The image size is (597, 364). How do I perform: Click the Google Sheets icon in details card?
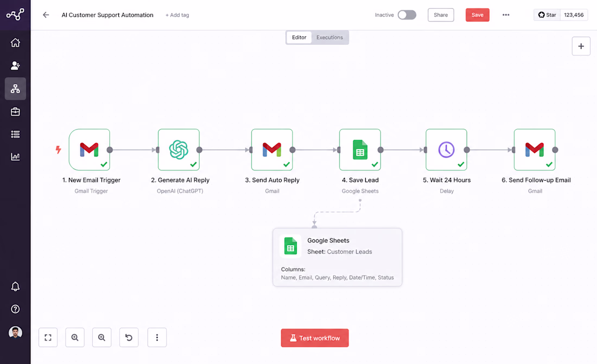pos(290,246)
